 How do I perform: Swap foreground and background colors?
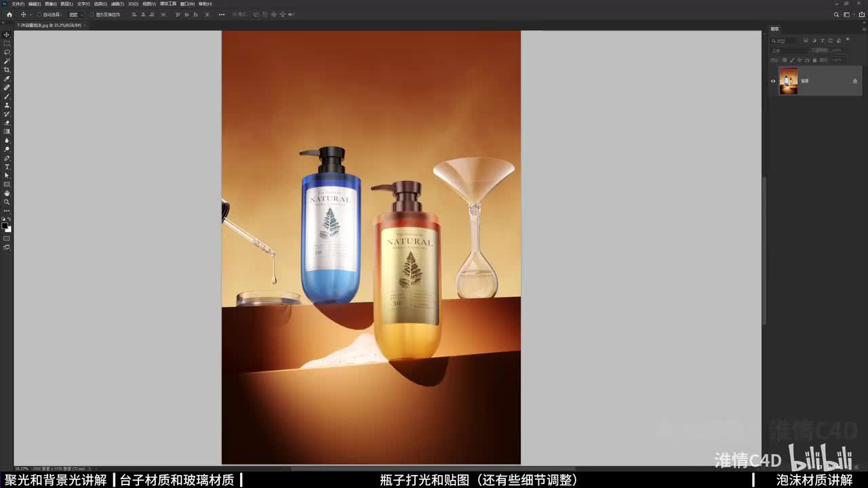pos(9,219)
